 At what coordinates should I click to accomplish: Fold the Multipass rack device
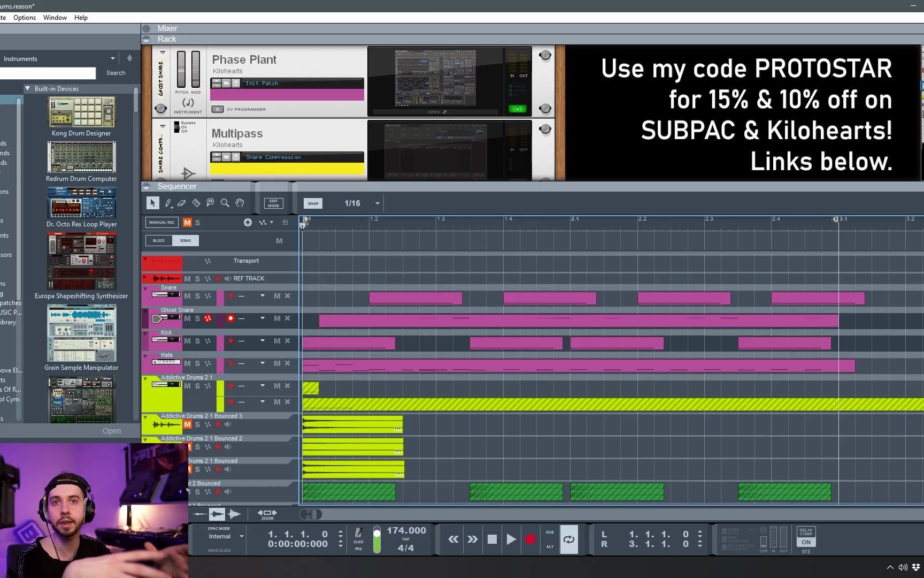click(x=163, y=126)
